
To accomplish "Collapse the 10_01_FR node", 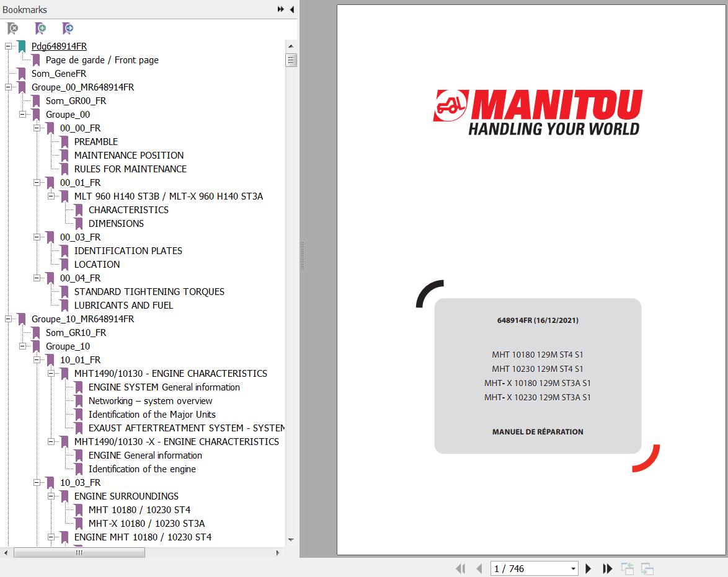I will point(37,359).
